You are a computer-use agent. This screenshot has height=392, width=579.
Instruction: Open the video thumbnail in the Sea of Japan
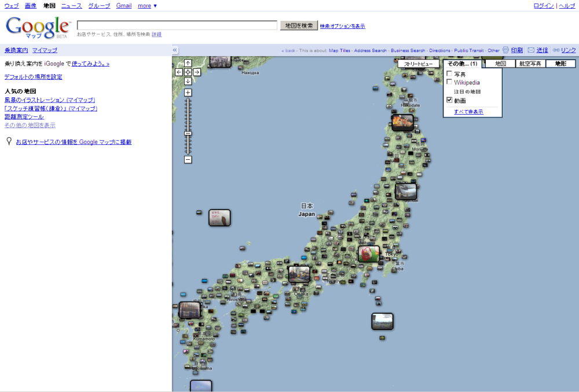click(x=219, y=218)
